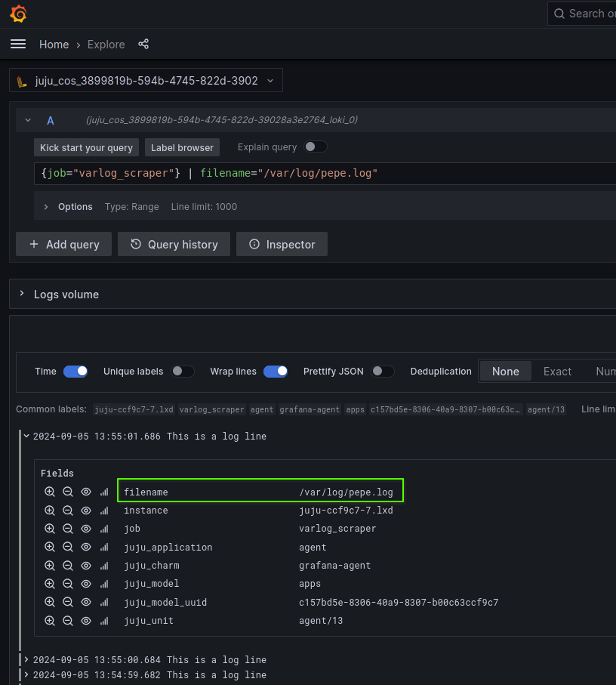Open the hamburger navigation menu
Screen dimensions: 616x685
(x=18, y=45)
